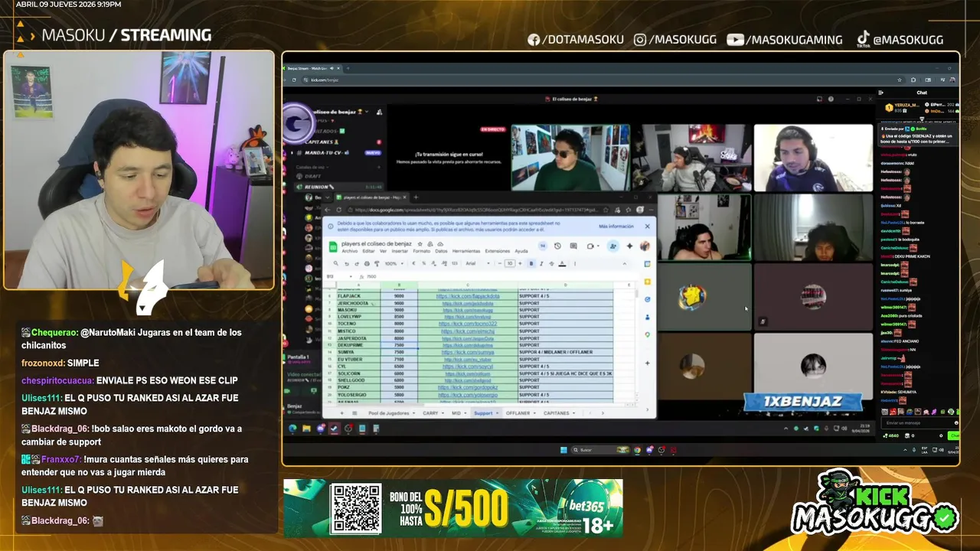Collapse the Sheets toolbar with chevron
The height and width of the screenshot is (551, 980).
coord(625,263)
